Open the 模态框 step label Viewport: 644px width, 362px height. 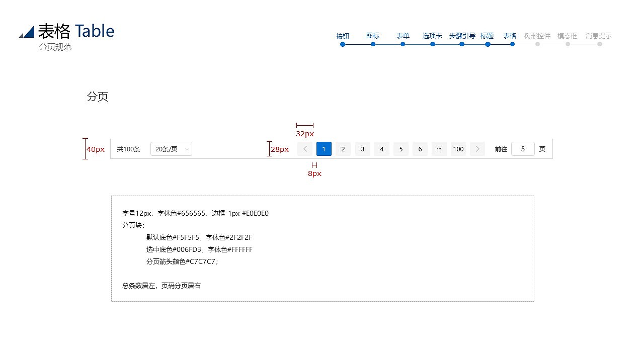(568, 36)
